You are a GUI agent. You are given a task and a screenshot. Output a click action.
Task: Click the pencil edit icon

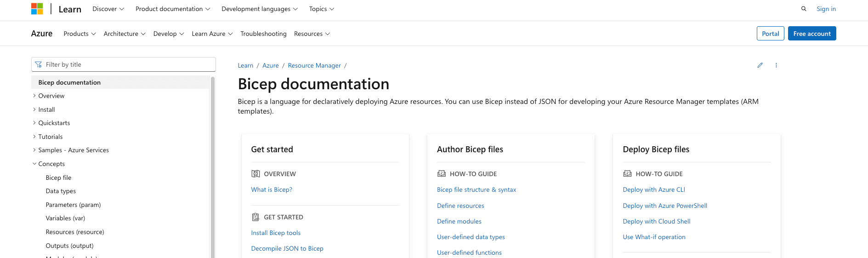760,65
